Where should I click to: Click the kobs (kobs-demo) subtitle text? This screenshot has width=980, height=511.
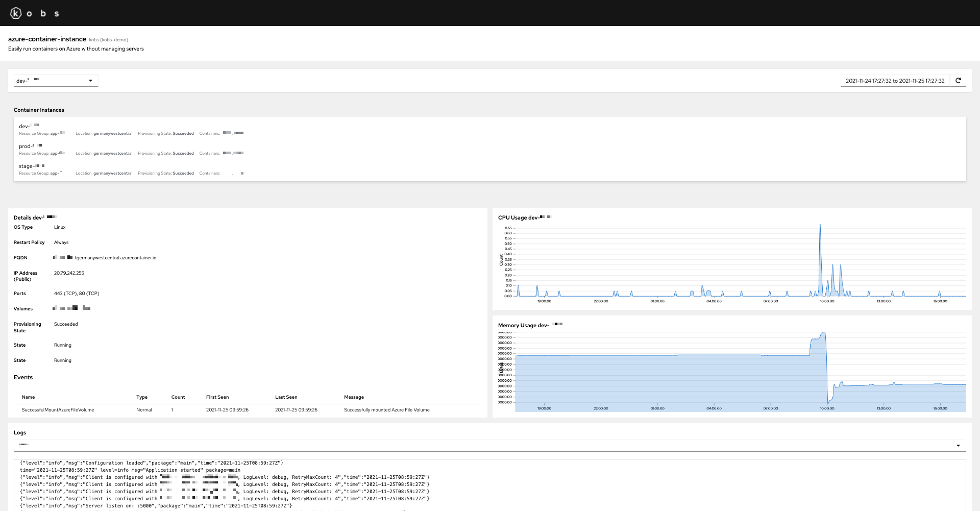click(x=108, y=40)
